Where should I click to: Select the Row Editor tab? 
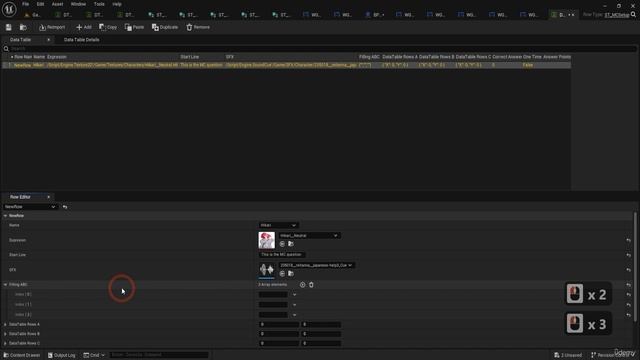pyautogui.click(x=20, y=197)
